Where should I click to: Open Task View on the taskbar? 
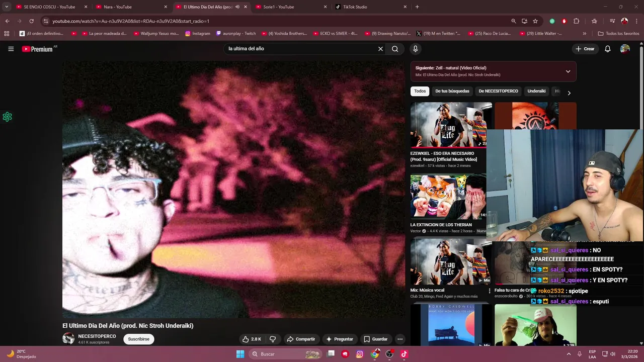[x=331, y=354]
